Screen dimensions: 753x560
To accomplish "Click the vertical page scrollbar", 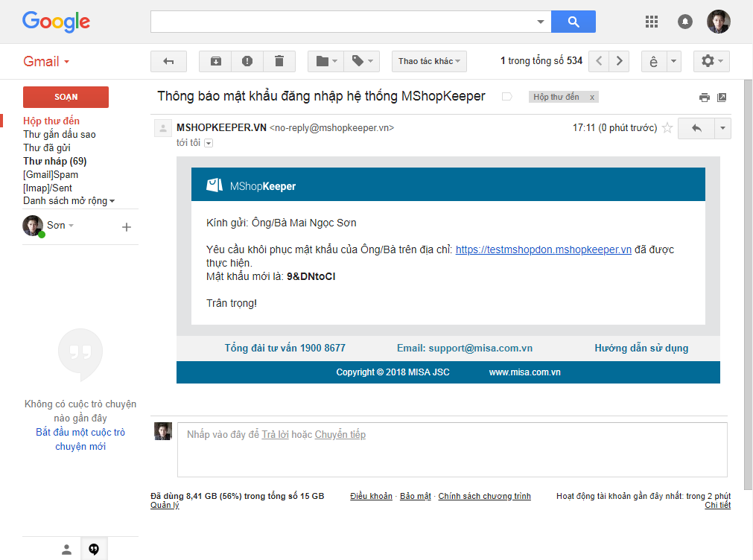I will click(x=748, y=284).
